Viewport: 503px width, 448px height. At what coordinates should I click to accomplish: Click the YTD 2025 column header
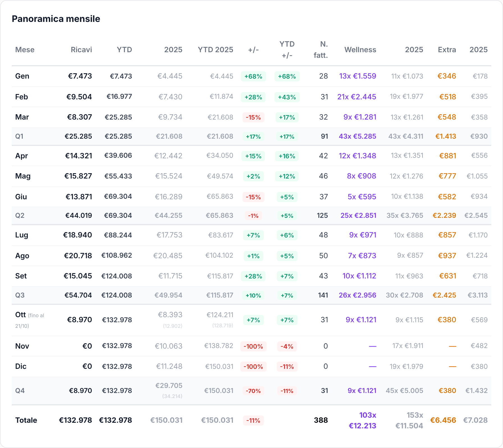pyautogui.click(x=215, y=50)
